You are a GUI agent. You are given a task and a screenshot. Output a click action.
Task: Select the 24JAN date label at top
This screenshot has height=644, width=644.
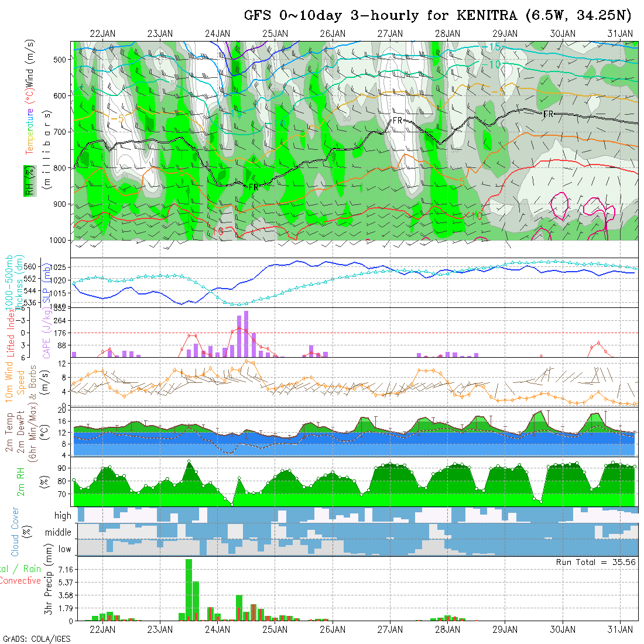(218, 33)
